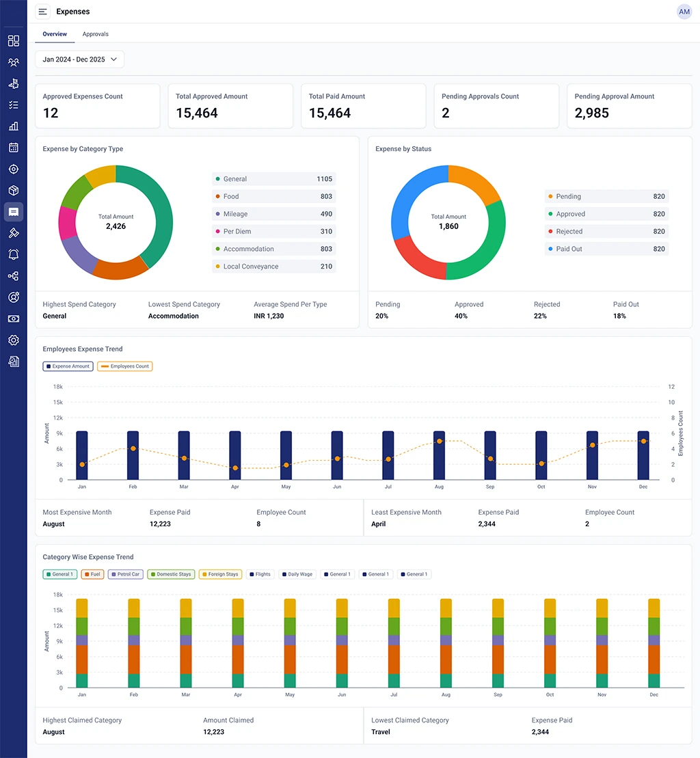Image resolution: width=700 pixels, height=758 pixels.
Task: Click the Total Approved Amount card
Action: click(230, 106)
